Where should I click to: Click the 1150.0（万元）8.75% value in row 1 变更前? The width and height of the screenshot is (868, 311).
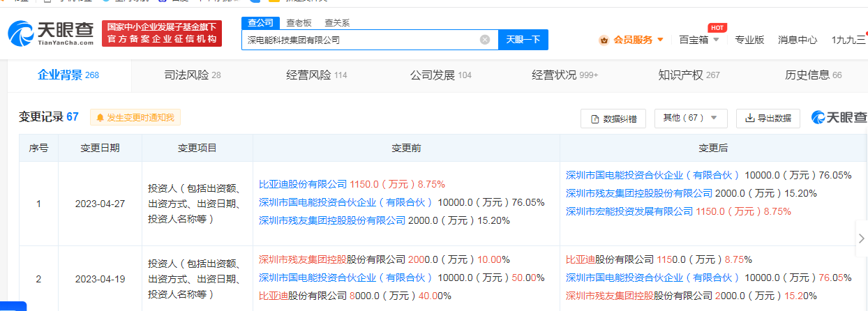click(397, 185)
